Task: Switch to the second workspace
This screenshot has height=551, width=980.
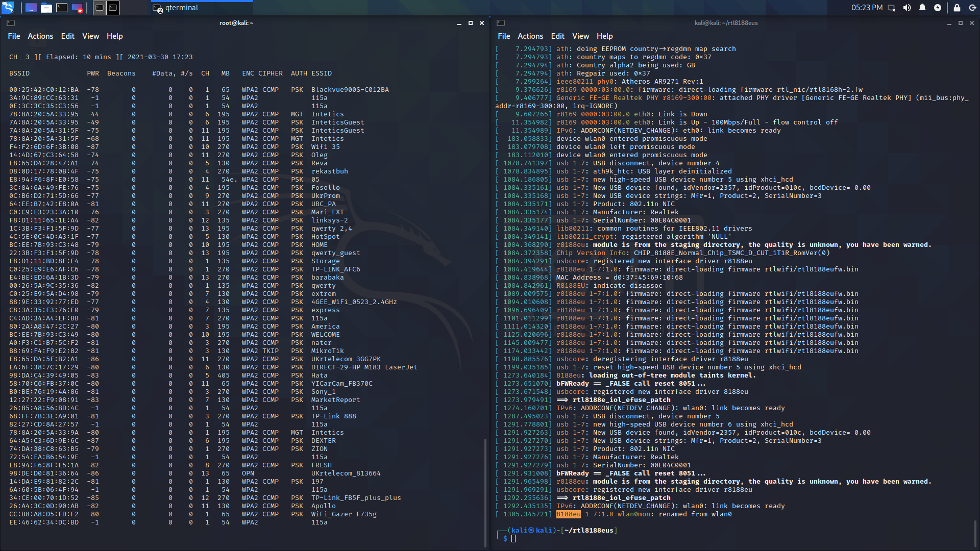Action: pos(113,8)
